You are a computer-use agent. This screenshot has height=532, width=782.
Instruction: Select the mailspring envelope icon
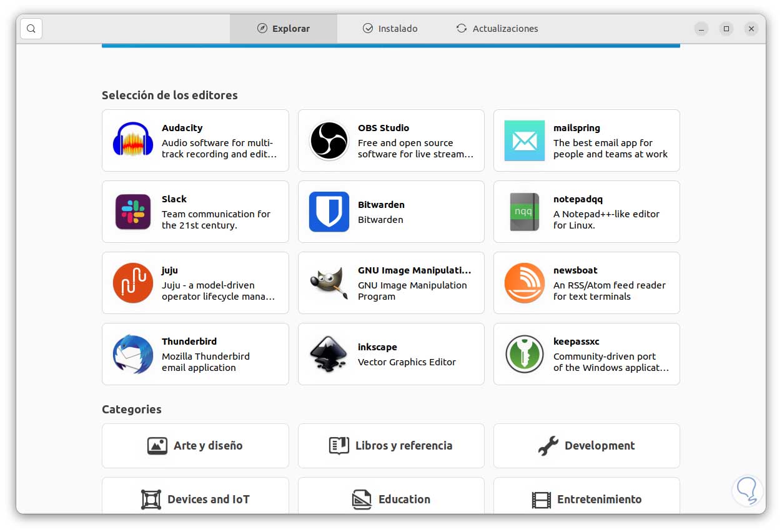(525, 140)
